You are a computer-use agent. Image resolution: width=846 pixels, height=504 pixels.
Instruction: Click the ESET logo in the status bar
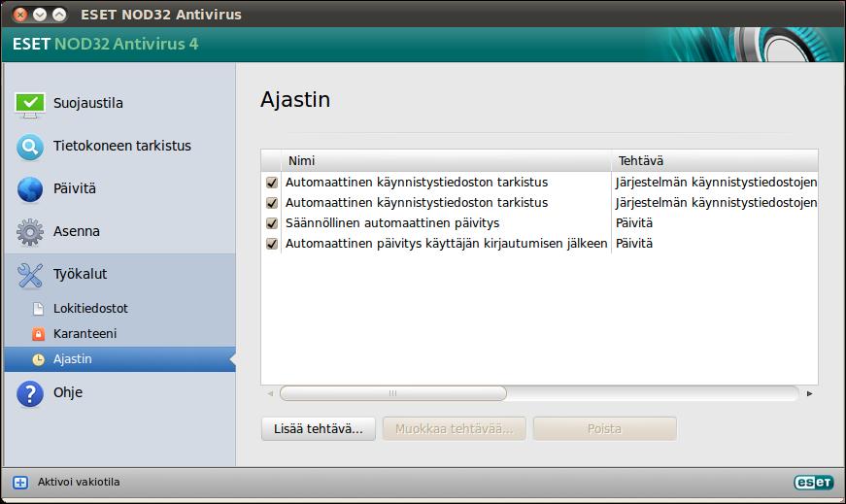(x=814, y=482)
